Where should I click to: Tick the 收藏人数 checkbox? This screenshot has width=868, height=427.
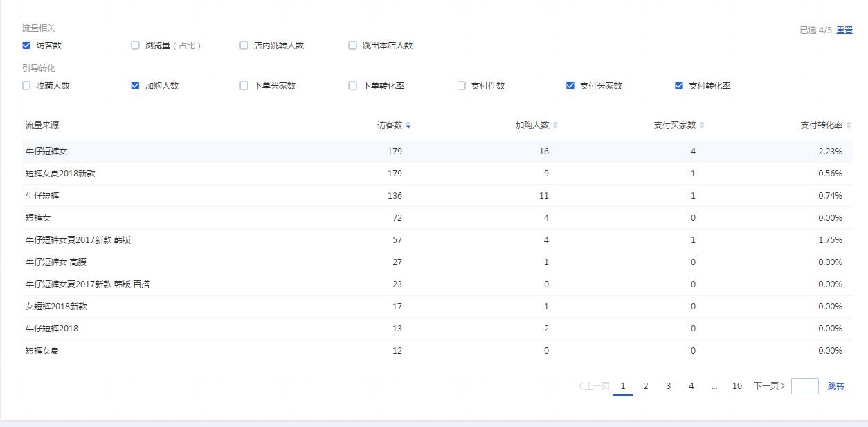(26, 86)
